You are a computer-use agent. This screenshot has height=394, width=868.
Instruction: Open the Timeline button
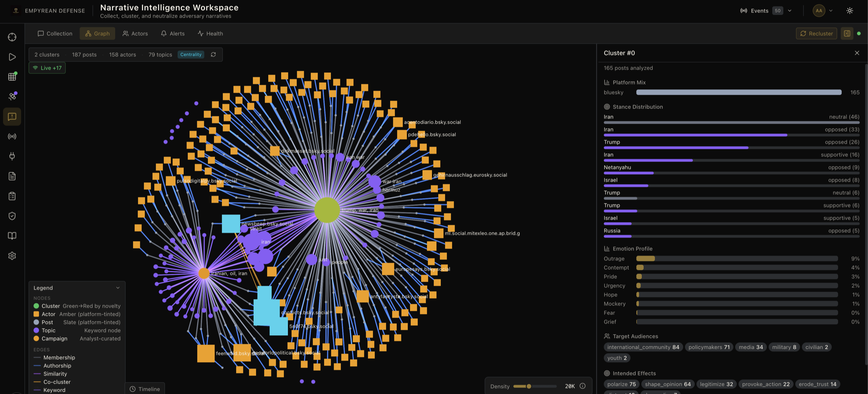[x=145, y=389]
